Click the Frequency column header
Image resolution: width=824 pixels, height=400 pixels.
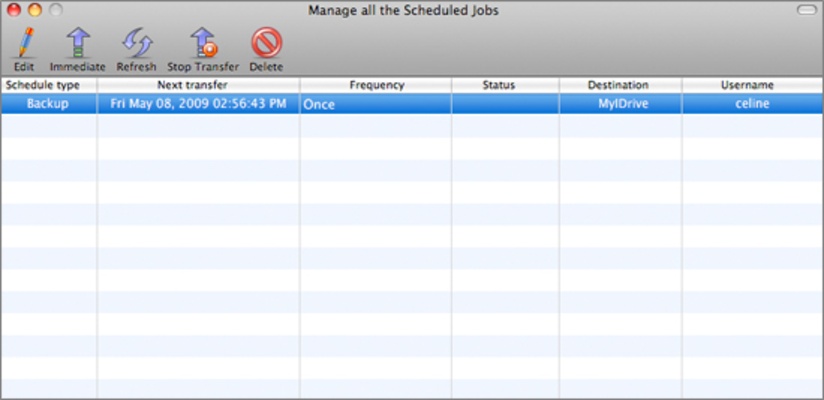(x=376, y=85)
